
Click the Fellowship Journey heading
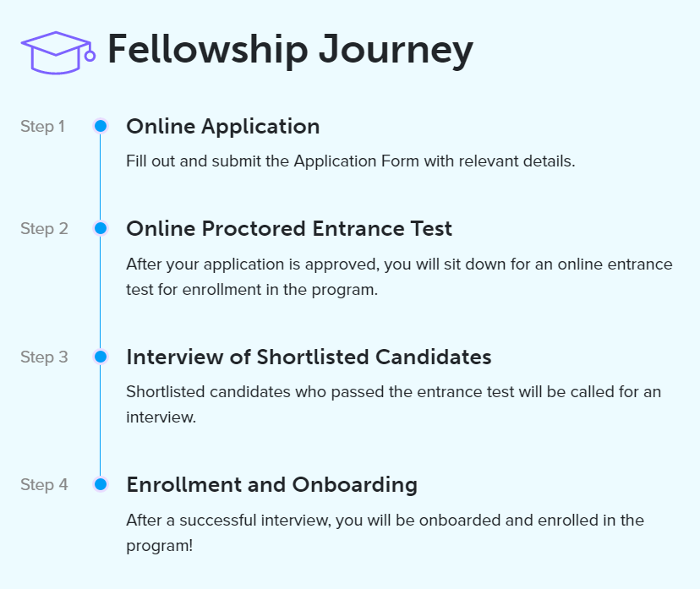click(x=290, y=51)
